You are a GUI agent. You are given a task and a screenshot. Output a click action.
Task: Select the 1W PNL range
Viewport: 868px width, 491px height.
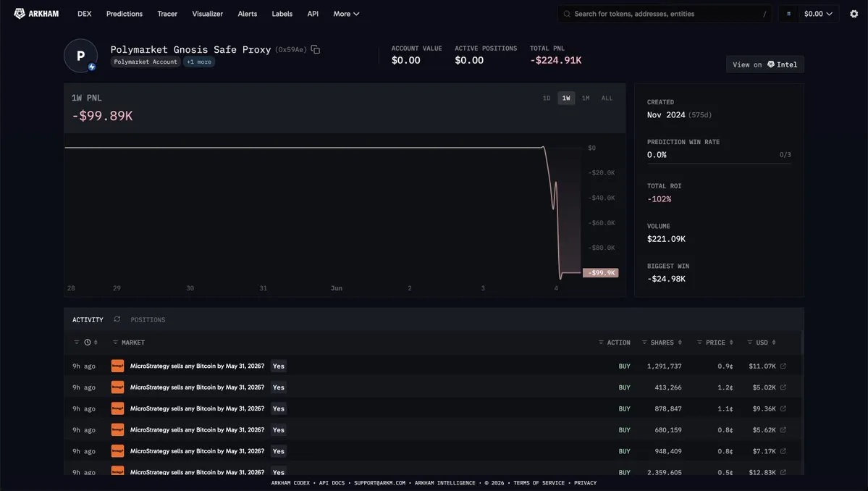pyautogui.click(x=566, y=98)
